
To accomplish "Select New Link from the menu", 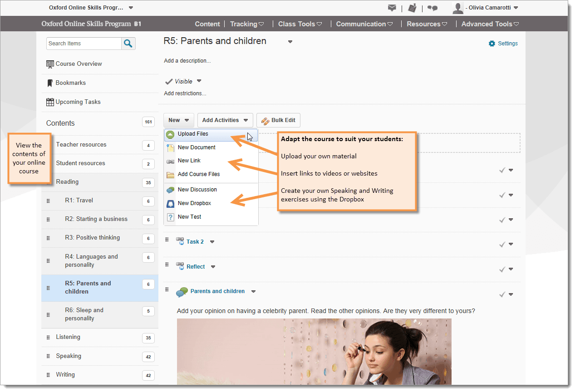I will point(189,161).
